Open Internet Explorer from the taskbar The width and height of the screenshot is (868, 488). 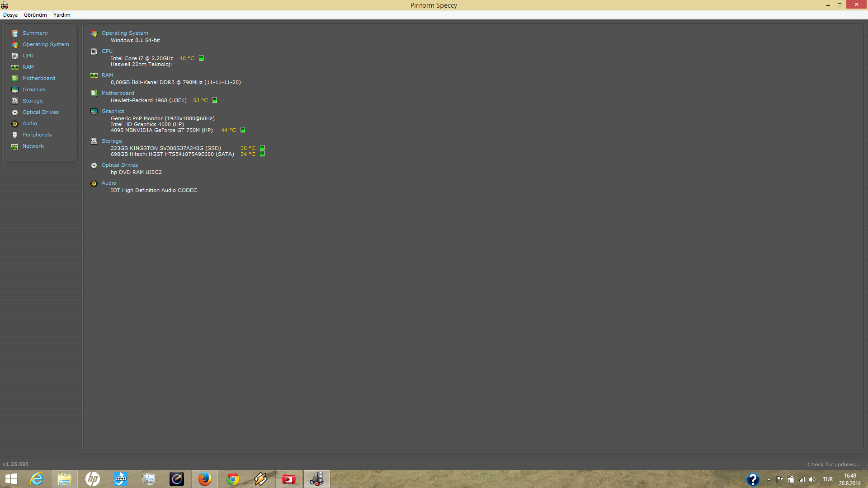(x=37, y=479)
